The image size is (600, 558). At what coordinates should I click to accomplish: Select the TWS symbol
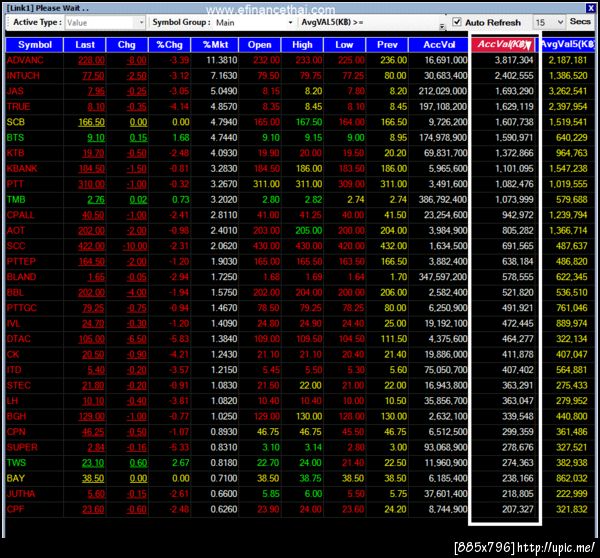pyautogui.click(x=16, y=463)
